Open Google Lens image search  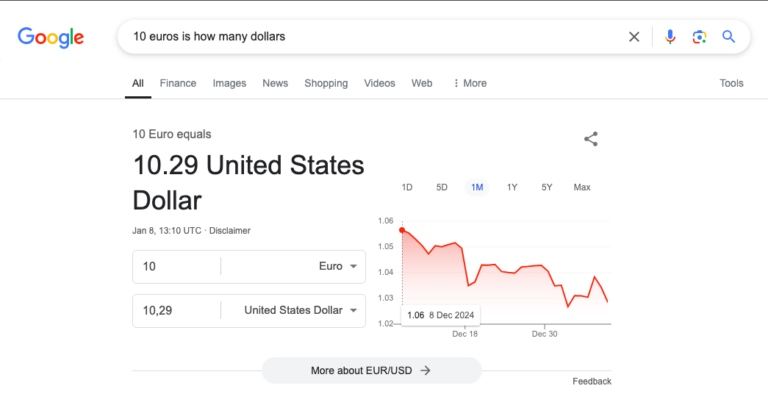pos(699,37)
